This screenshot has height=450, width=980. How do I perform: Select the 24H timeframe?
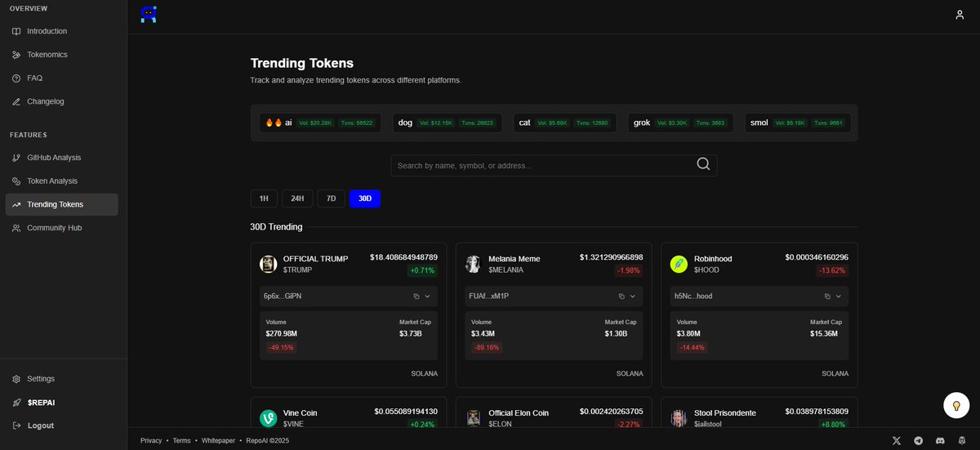(x=297, y=198)
